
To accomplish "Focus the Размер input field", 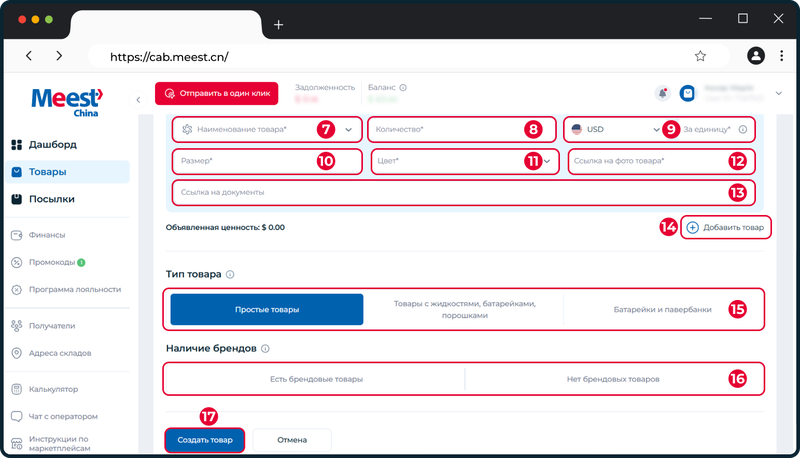I will coord(267,161).
